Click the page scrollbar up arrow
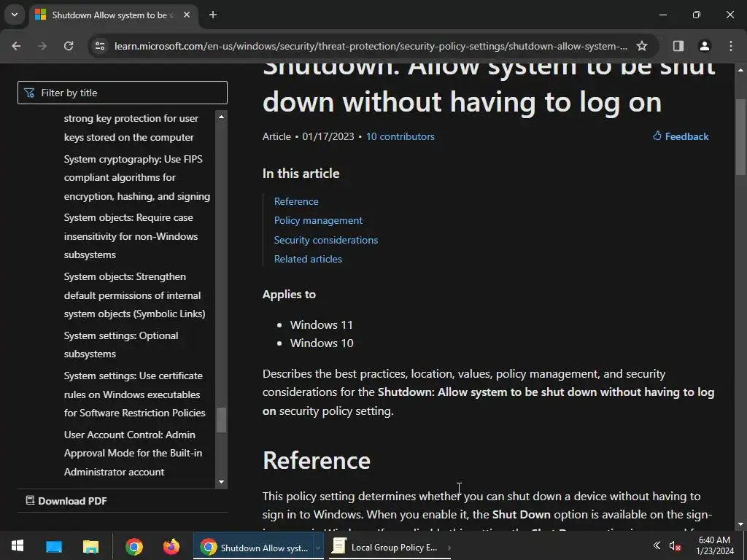Screen dimensions: 747x560 click(x=740, y=70)
